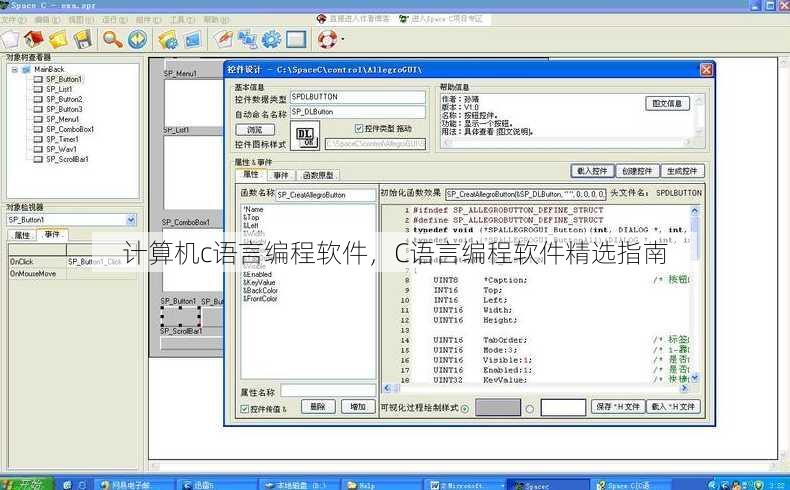
Task: Switch to 属性 tab in control design dialog
Action: 251,174
